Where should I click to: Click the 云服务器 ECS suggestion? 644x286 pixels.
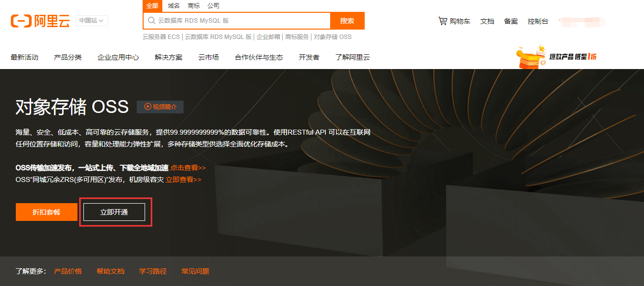point(161,37)
